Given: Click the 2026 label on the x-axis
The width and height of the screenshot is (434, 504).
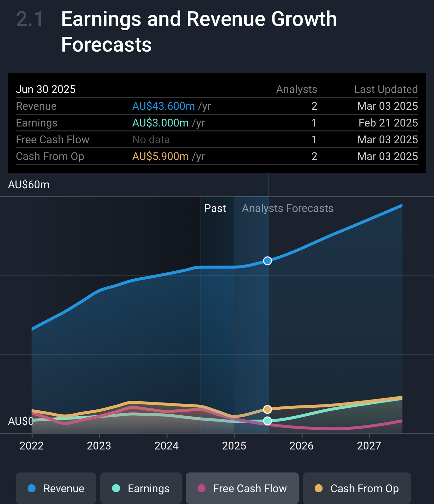Looking at the screenshot, I should pyautogui.click(x=301, y=446).
